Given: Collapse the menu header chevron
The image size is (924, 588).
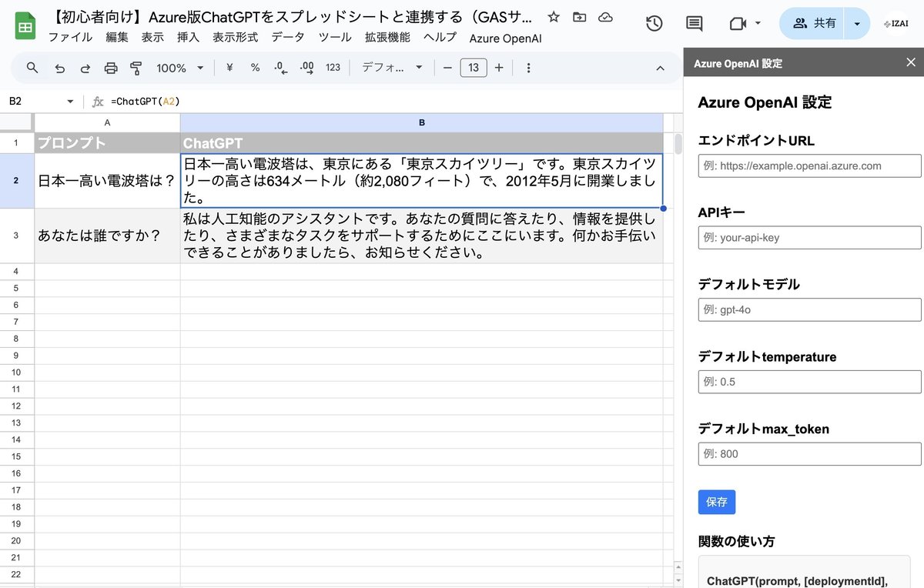Looking at the screenshot, I should click(x=660, y=68).
